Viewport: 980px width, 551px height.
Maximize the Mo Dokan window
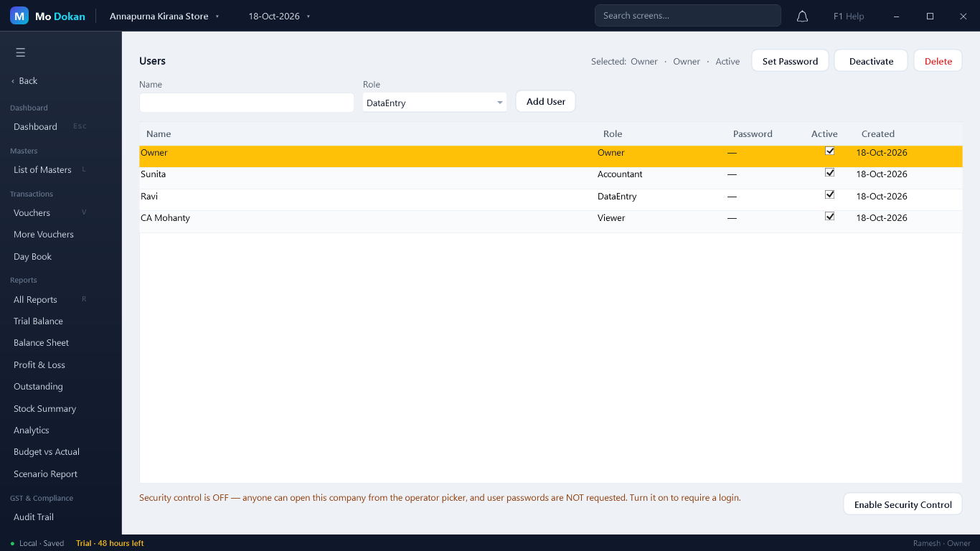(930, 16)
